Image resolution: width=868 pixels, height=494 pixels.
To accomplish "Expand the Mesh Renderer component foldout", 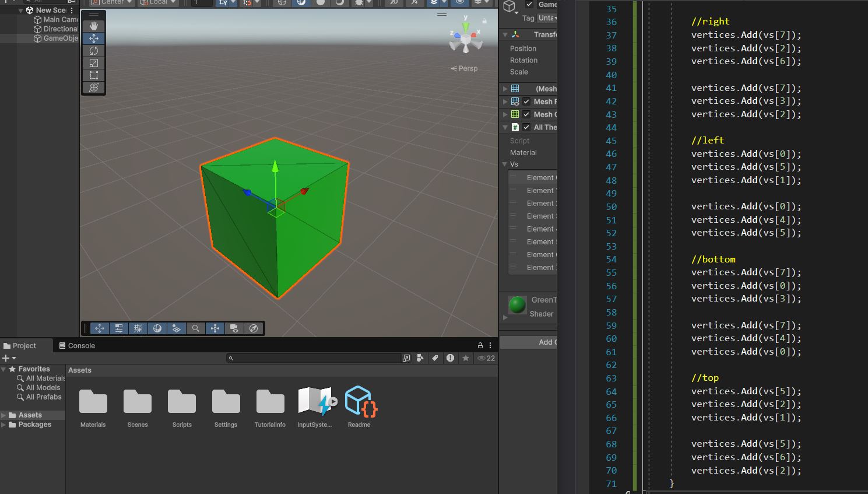I will (505, 101).
